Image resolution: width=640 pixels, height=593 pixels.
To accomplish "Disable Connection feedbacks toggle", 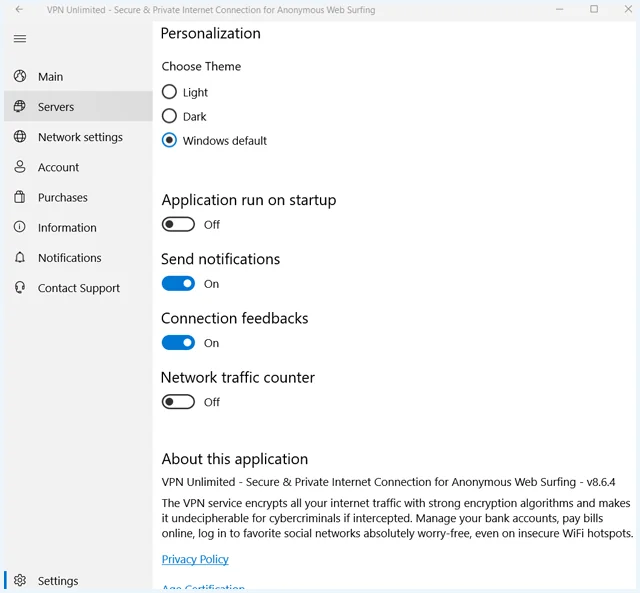I will click(178, 342).
